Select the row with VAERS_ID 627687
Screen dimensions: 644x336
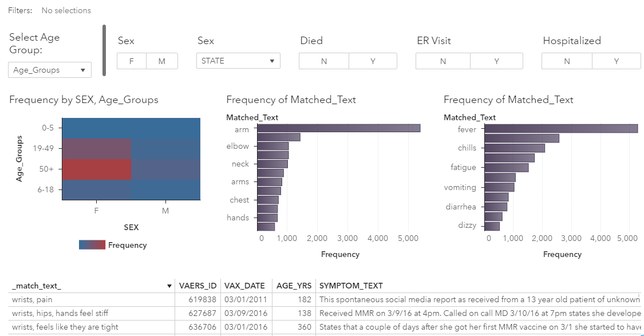[x=325, y=314]
